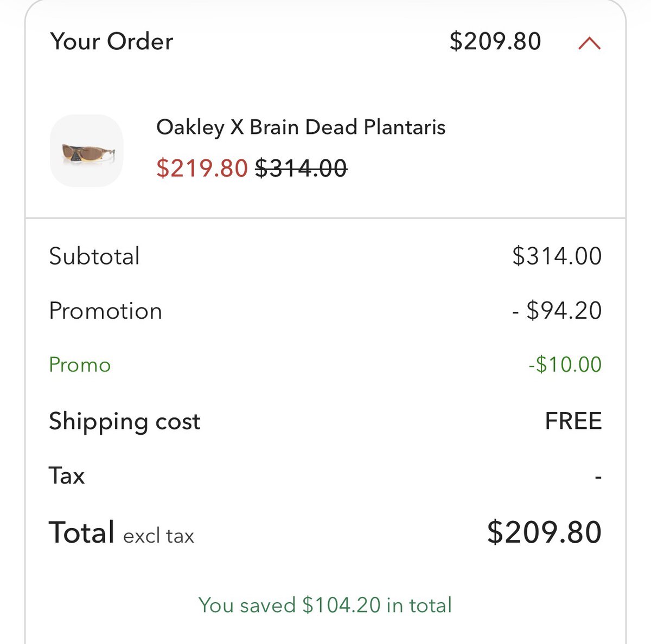
Task: Click the FREE shipping value
Action: pyautogui.click(x=573, y=421)
